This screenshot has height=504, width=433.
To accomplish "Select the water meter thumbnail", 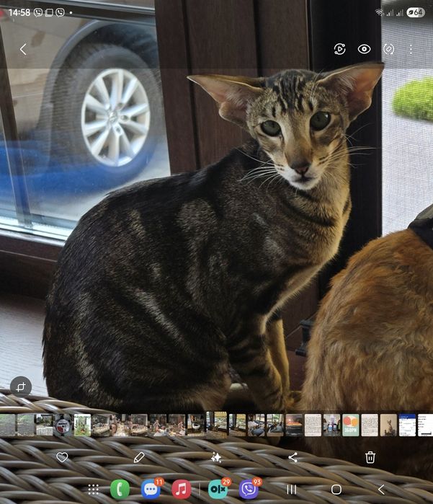I will 63,425.
